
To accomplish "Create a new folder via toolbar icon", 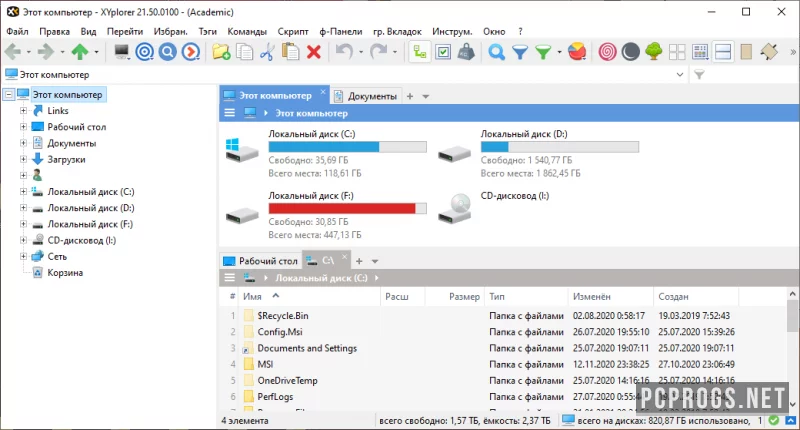I will point(221,52).
